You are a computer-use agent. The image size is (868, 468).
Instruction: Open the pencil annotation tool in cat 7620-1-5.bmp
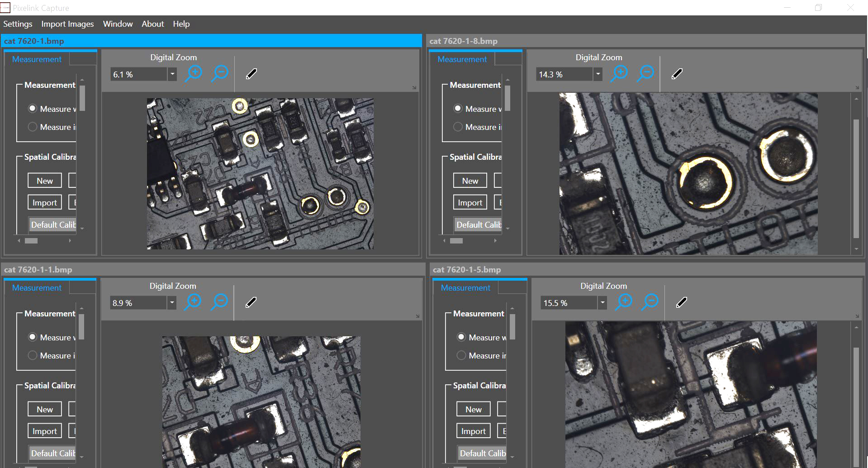pos(682,302)
